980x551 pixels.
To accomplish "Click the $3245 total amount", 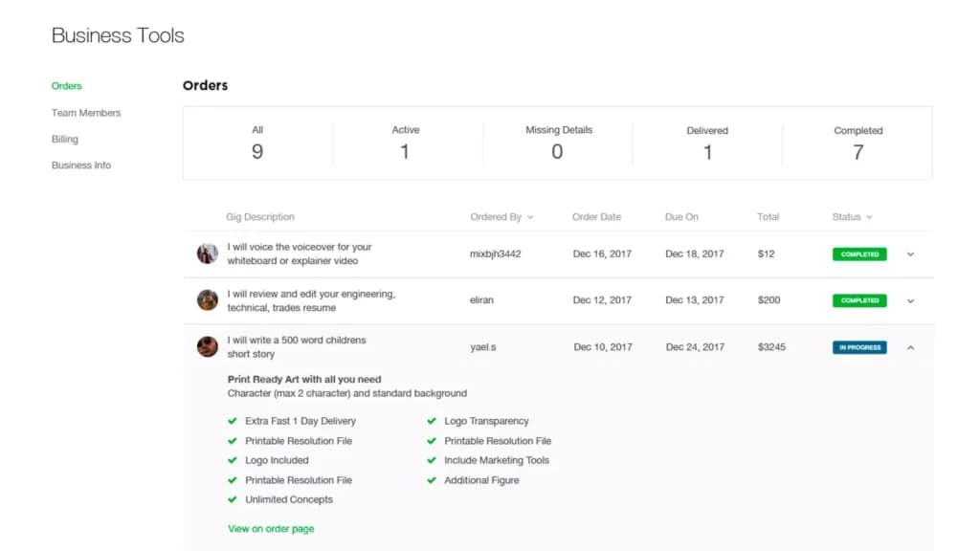I will 771,347.
